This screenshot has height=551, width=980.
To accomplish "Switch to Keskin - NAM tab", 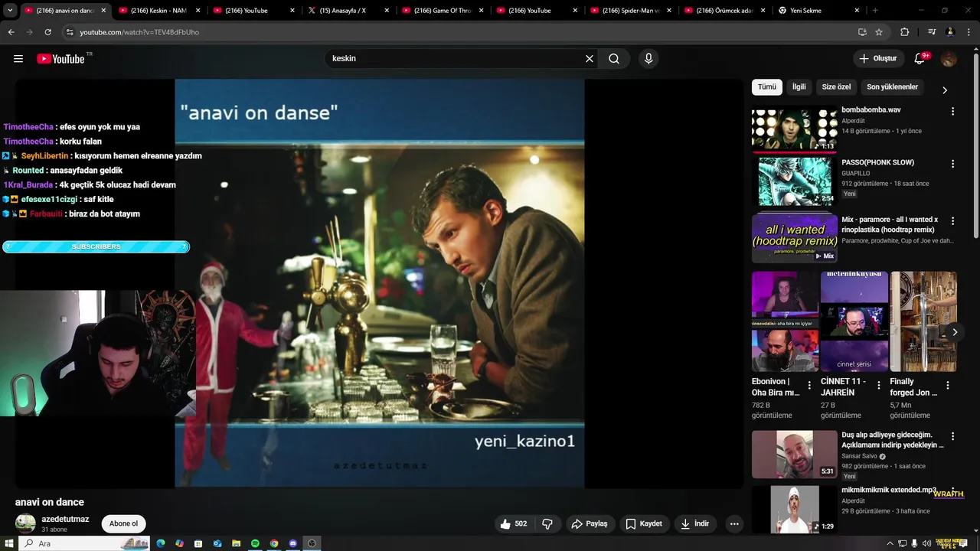I will click(158, 11).
